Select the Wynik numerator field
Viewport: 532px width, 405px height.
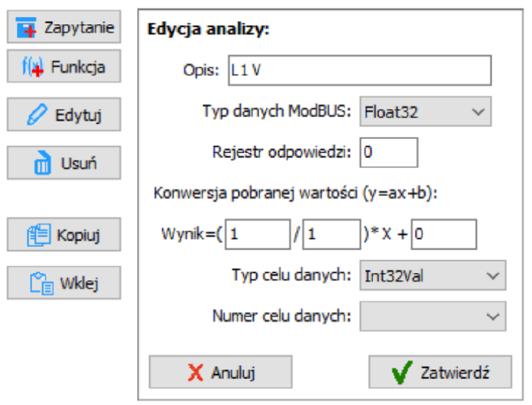click(x=258, y=234)
